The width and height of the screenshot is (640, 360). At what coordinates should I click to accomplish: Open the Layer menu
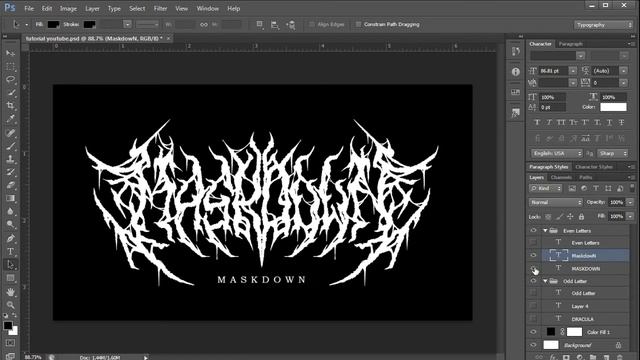click(x=92, y=8)
